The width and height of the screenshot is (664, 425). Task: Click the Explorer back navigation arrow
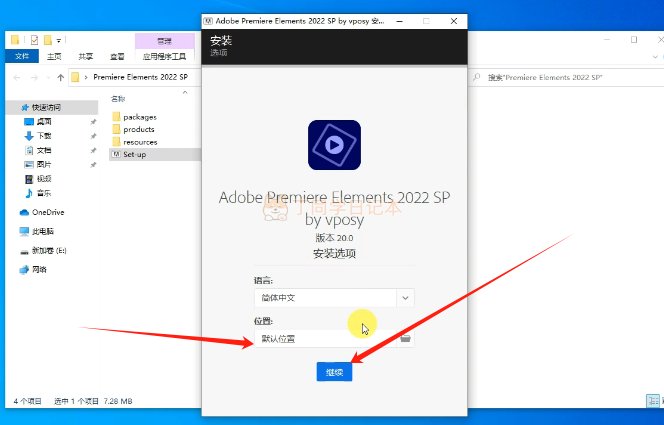coord(17,77)
